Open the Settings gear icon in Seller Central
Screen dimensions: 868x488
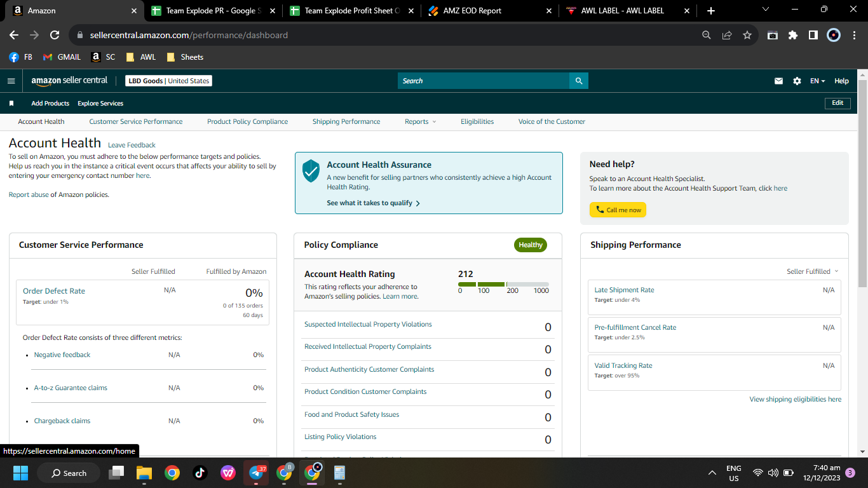point(797,81)
